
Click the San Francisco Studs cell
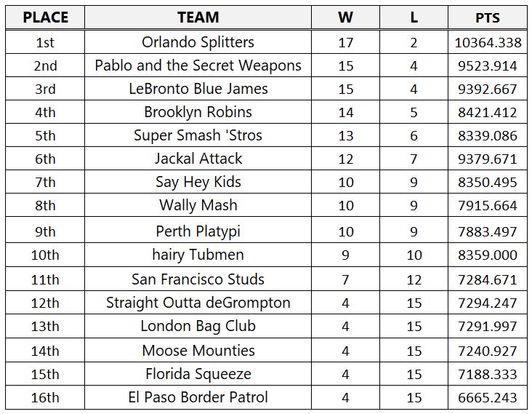(x=198, y=279)
